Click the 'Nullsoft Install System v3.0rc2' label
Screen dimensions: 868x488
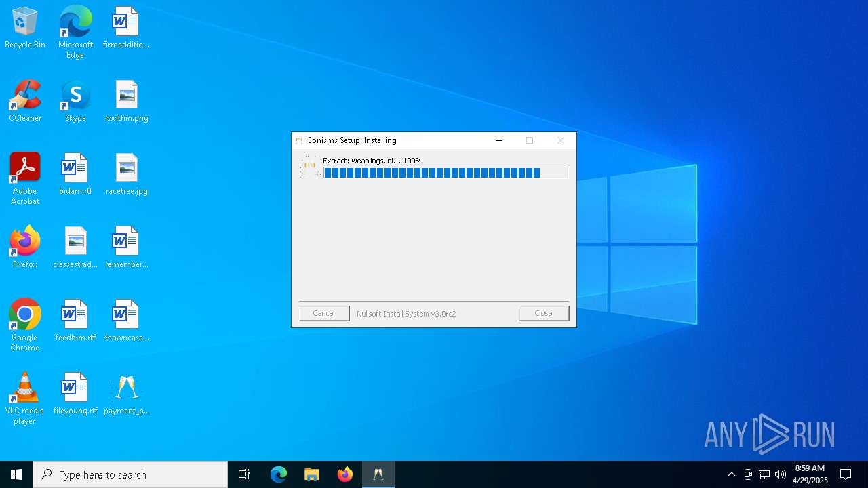point(406,314)
